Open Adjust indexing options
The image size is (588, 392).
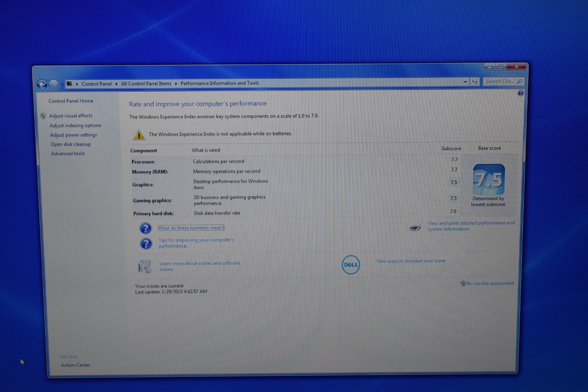point(75,125)
